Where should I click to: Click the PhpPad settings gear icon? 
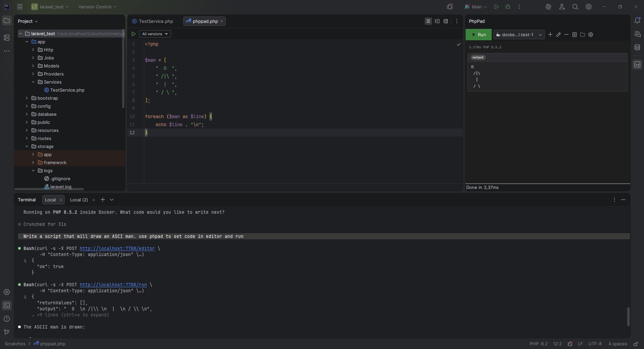click(x=591, y=35)
